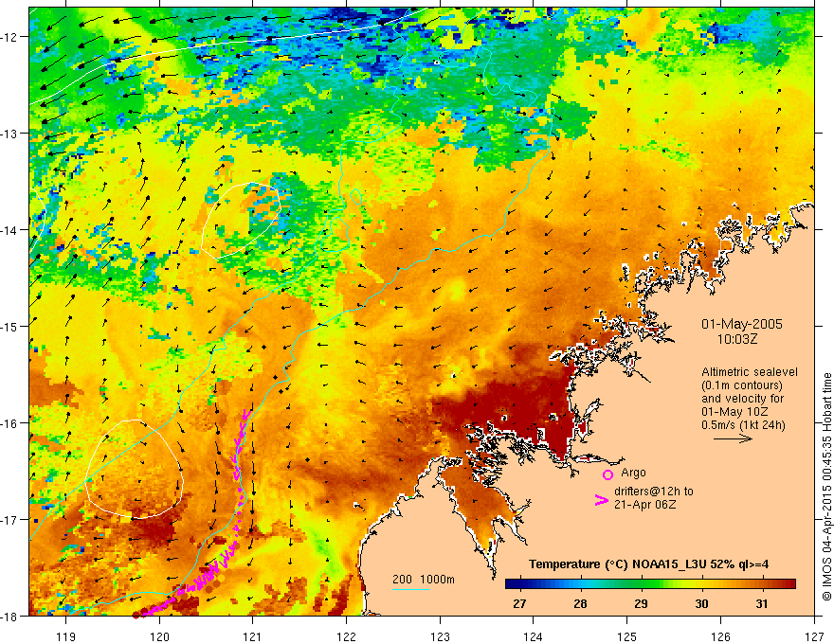
Task: Click the '10:03Z' time text
Action: [x=737, y=339]
